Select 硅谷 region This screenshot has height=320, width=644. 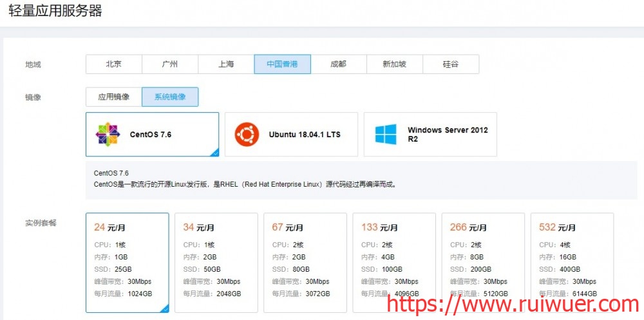451,64
